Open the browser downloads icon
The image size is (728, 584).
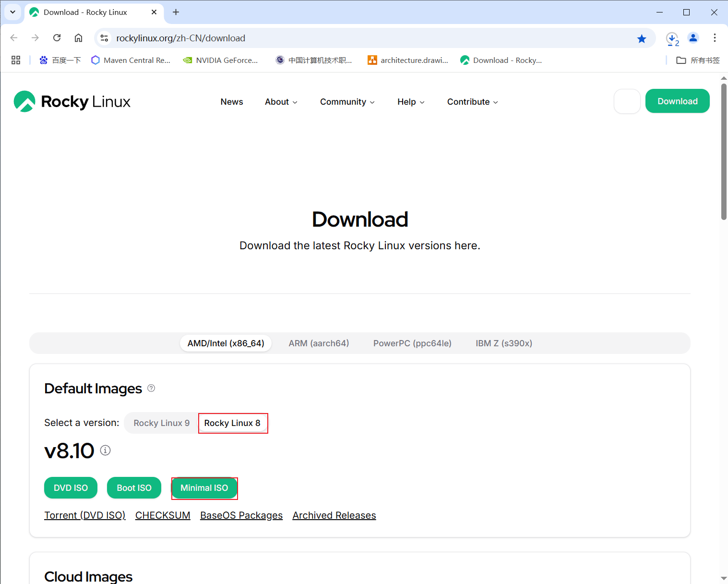point(672,38)
